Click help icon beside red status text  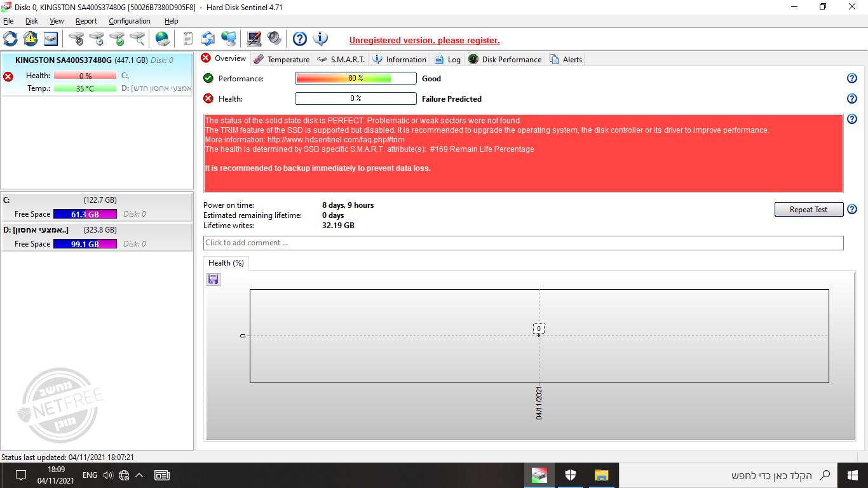click(x=852, y=119)
